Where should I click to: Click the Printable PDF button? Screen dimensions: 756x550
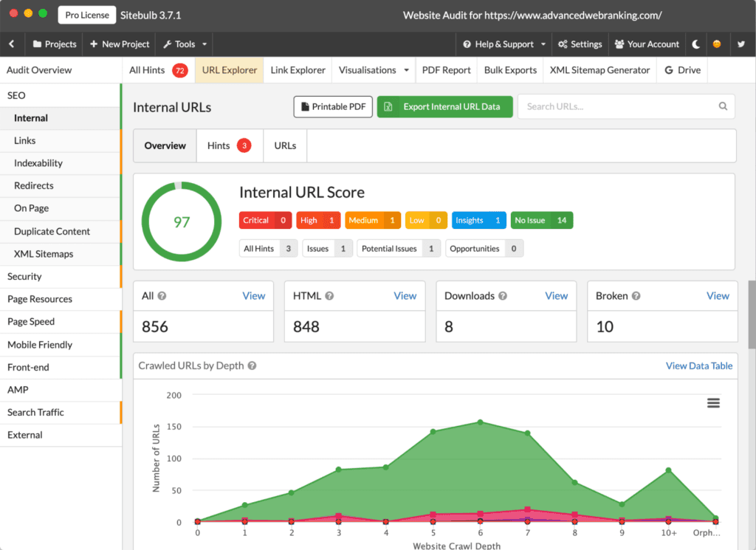[333, 106]
